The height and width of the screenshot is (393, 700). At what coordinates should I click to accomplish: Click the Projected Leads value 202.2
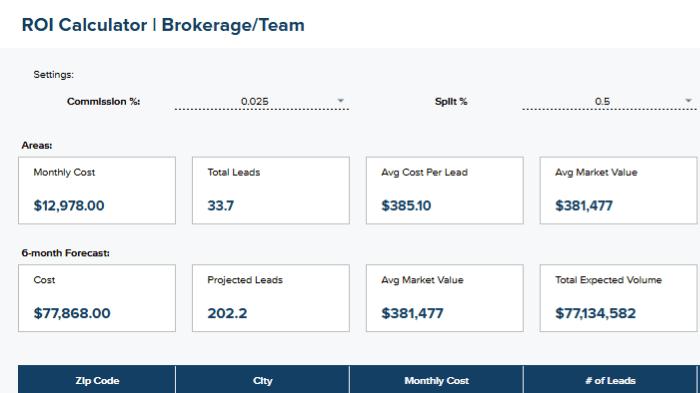[x=227, y=313]
